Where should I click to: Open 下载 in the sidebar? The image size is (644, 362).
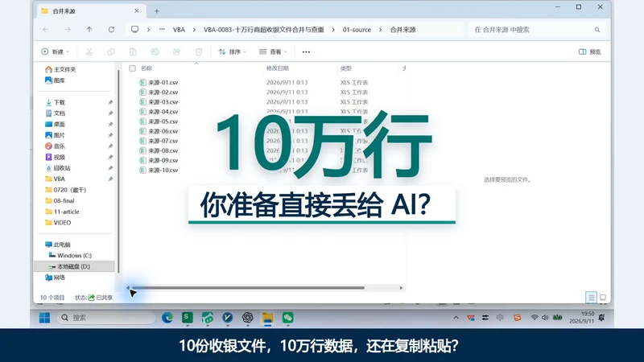click(x=55, y=102)
